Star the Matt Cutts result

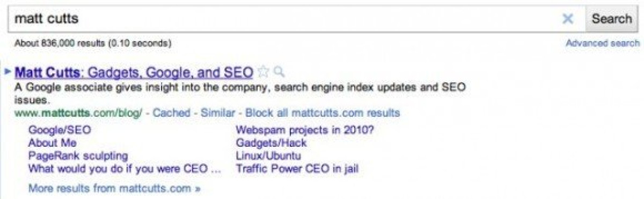[x=263, y=72]
